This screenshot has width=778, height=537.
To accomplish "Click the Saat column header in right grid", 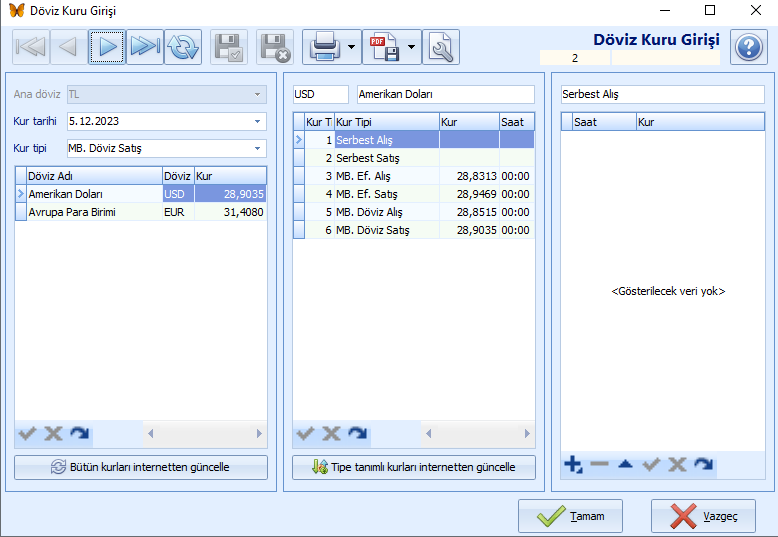I will click(x=604, y=122).
